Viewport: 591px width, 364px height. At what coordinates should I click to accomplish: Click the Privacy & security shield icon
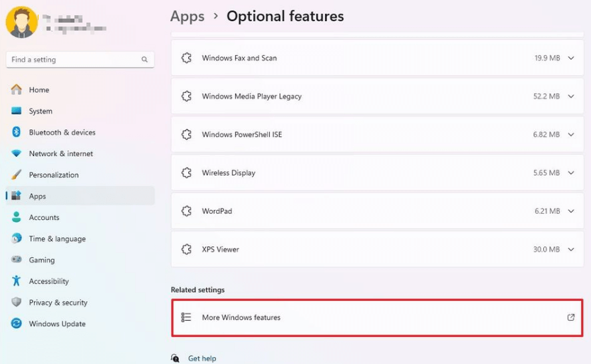pos(17,302)
